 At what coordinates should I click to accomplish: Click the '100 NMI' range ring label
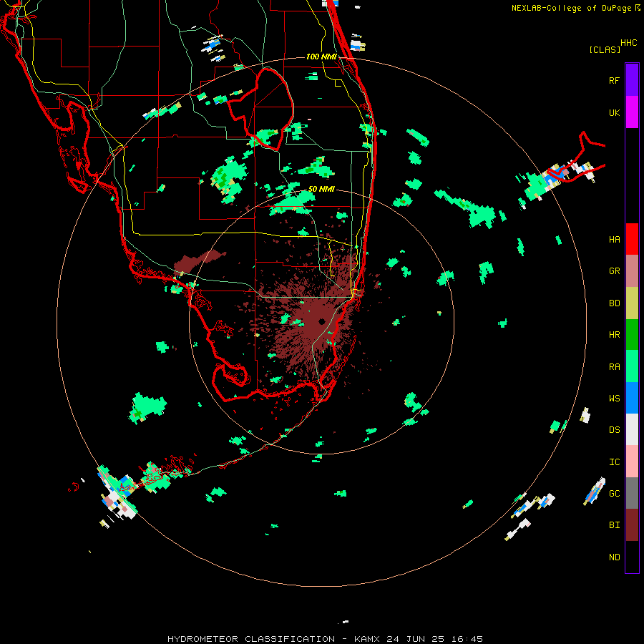(x=321, y=57)
